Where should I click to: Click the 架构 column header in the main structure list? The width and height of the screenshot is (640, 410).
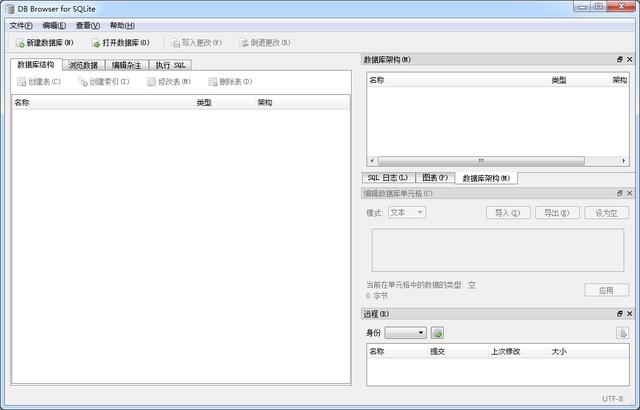[x=302, y=103]
